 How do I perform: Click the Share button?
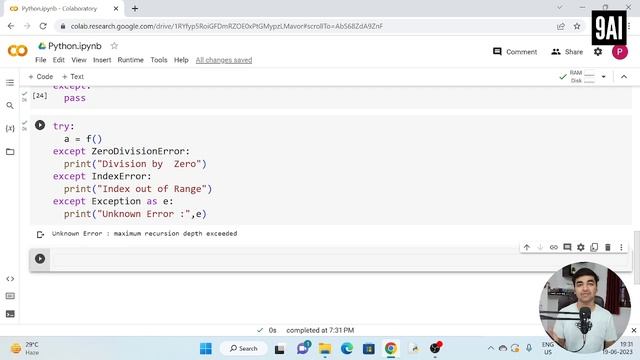click(567, 52)
